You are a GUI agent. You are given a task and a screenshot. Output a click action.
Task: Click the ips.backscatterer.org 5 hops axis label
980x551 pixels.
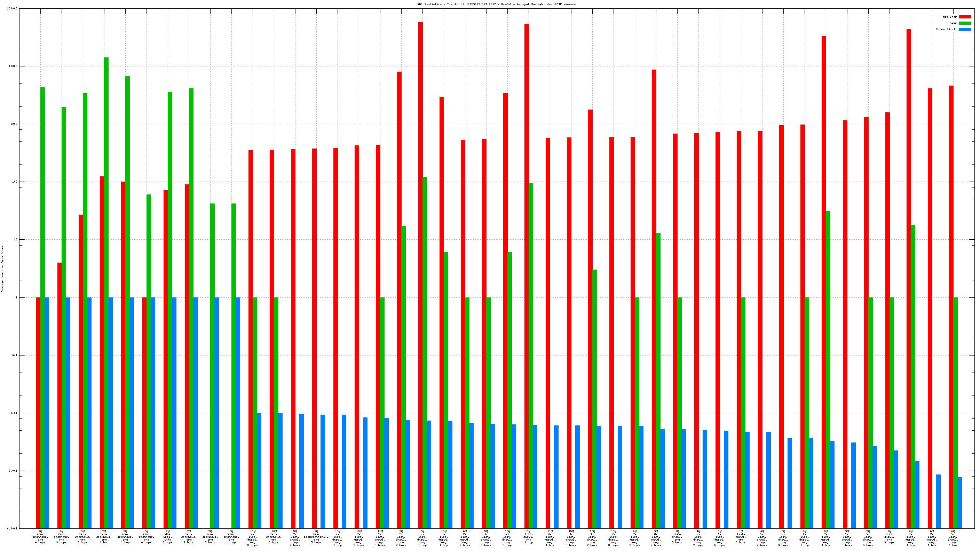point(316,536)
